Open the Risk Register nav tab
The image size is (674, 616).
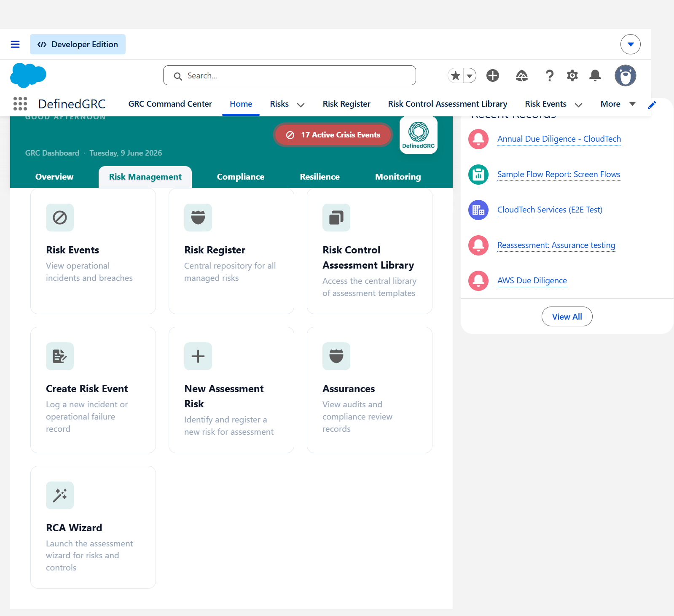(x=346, y=104)
